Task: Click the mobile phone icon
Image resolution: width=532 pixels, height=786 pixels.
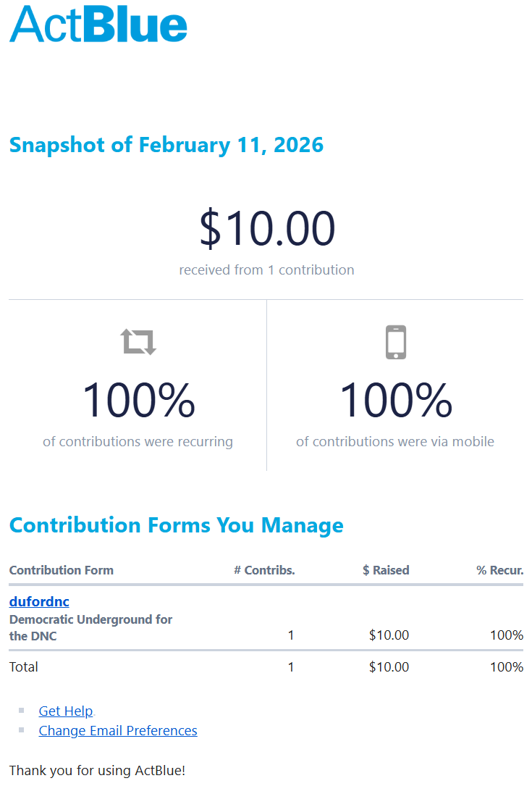Action: 395,342
